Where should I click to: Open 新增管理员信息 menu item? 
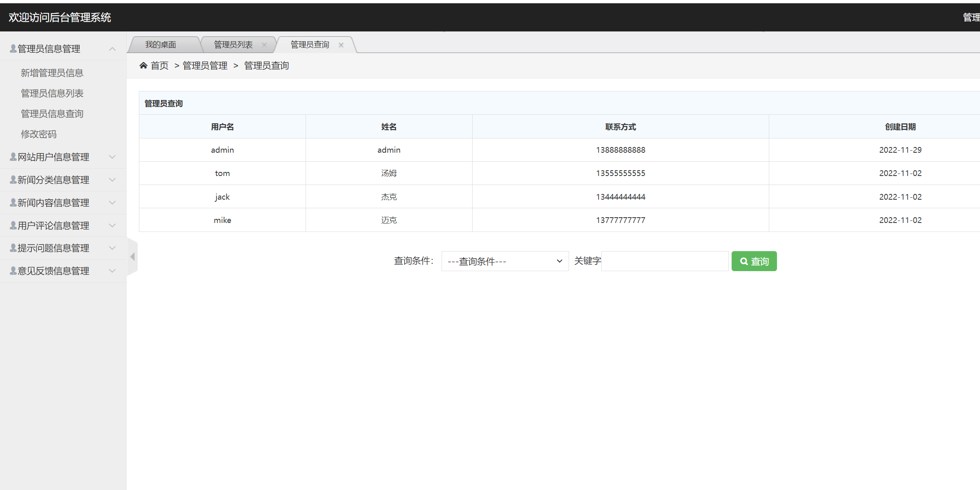pyautogui.click(x=52, y=73)
